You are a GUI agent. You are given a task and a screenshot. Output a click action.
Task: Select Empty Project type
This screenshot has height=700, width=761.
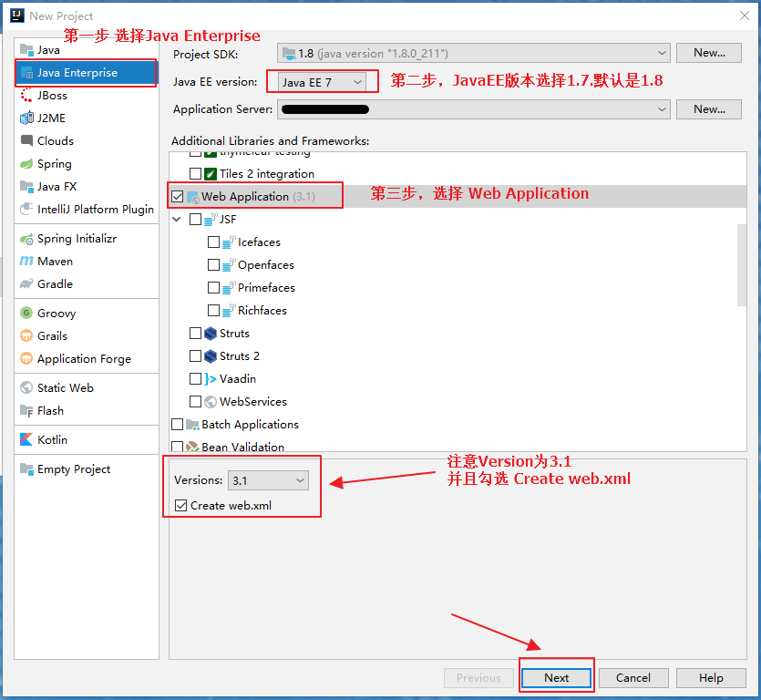[x=87, y=468]
